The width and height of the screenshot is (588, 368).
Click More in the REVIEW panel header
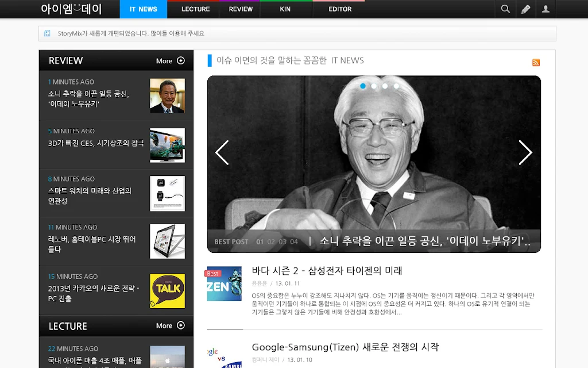pos(164,61)
